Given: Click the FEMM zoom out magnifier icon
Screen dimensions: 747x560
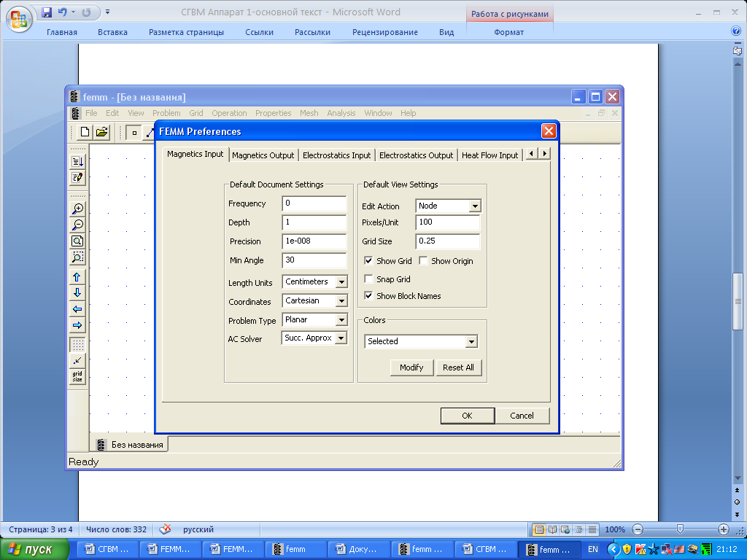Looking at the screenshot, I should (x=77, y=225).
